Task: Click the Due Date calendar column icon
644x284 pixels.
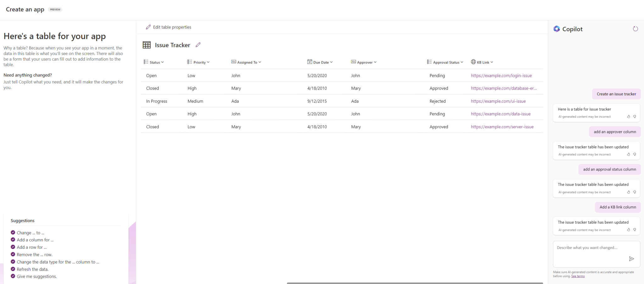Action: 309,62
